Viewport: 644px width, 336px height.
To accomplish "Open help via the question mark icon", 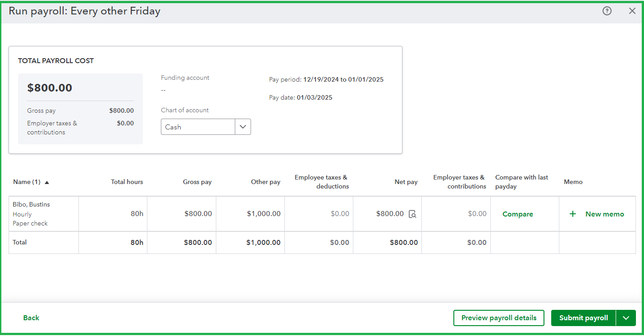I will click(x=607, y=11).
